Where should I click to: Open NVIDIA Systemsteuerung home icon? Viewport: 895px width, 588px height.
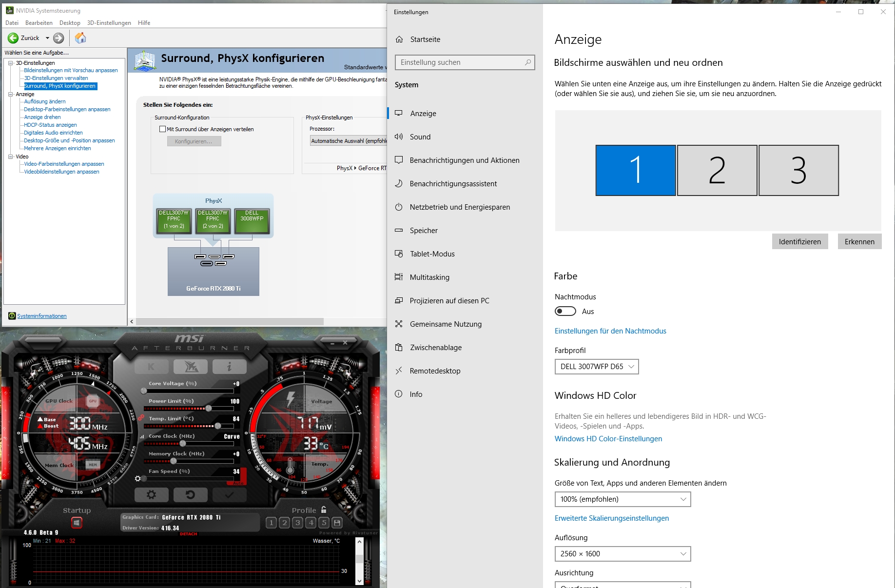80,38
